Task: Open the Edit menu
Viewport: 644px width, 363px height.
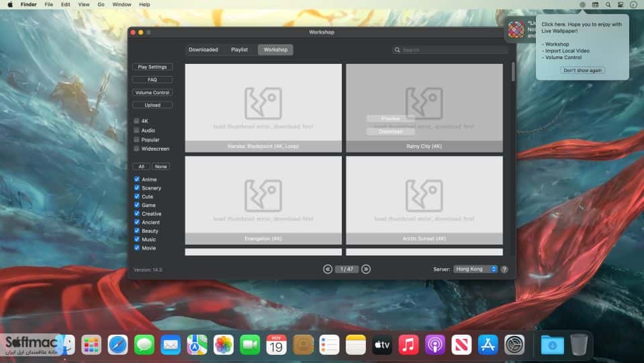Action: click(65, 5)
